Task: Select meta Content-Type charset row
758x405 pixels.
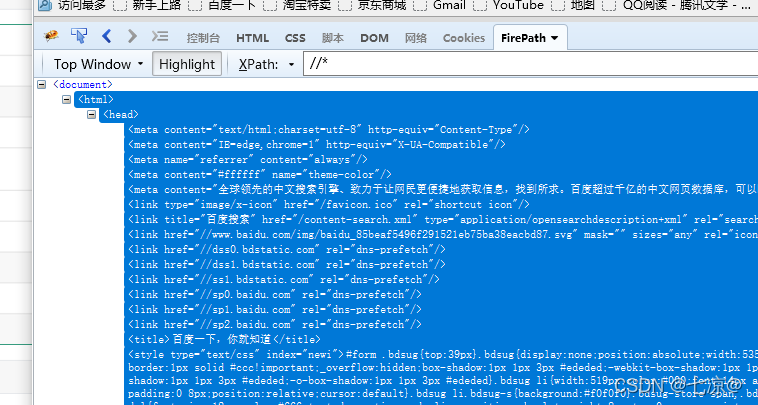Action: click(x=329, y=130)
